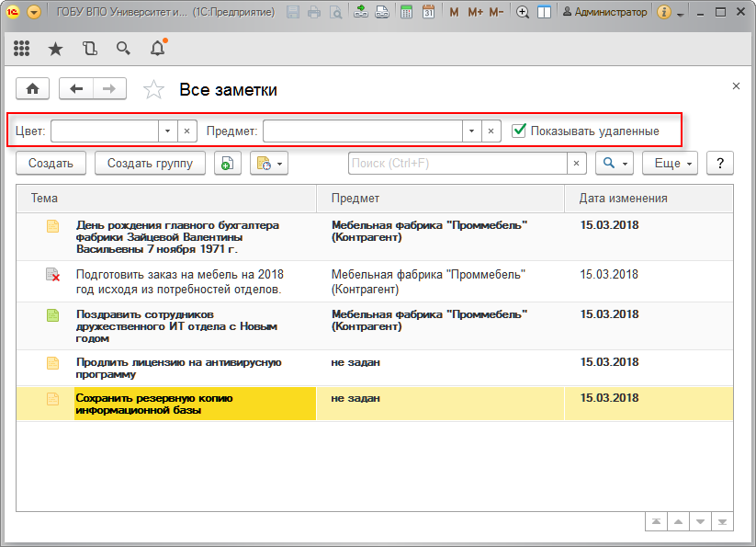This screenshot has width=756, height=547.
Task: Click the Цвет input field
Action: pos(105,131)
